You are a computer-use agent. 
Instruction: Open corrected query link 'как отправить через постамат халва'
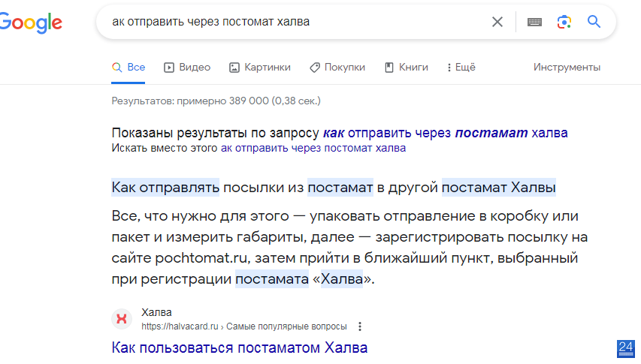[x=445, y=133]
